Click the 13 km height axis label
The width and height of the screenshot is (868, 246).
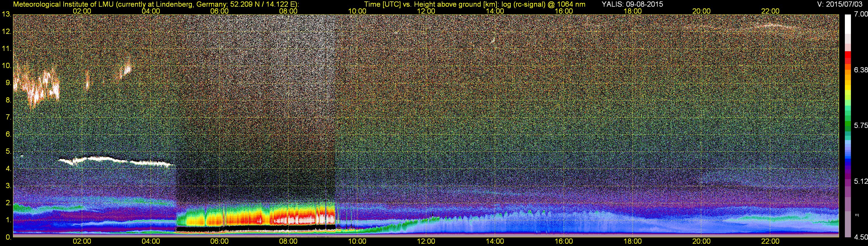coord(6,14)
